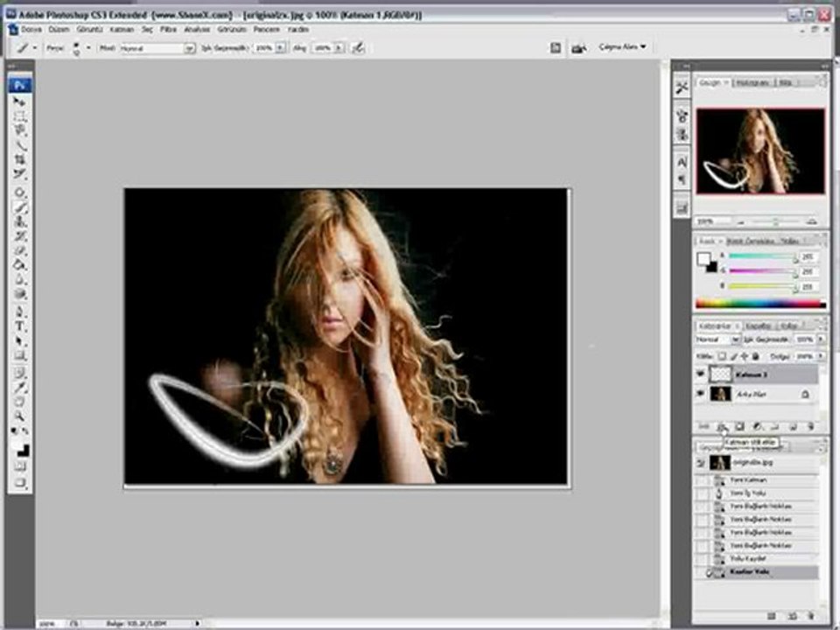Open the Katman menu

pyautogui.click(x=122, y=30)
